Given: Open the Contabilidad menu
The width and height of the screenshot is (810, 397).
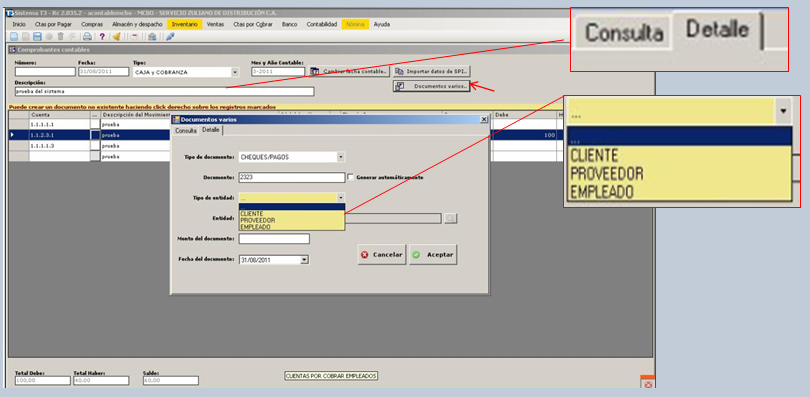Looking at the screenshot, I should pyautogui.click(x=321, y=24).
